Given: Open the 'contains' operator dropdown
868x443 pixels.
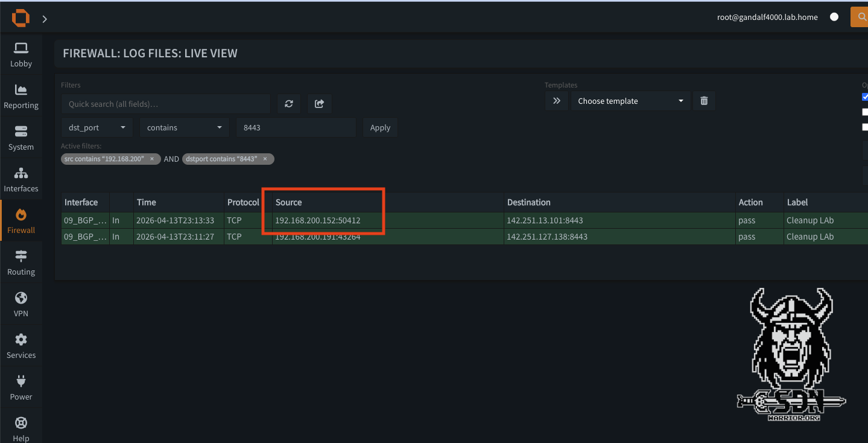Looking at the screenshot, I should pyautogui.click(x=184, y=127).
